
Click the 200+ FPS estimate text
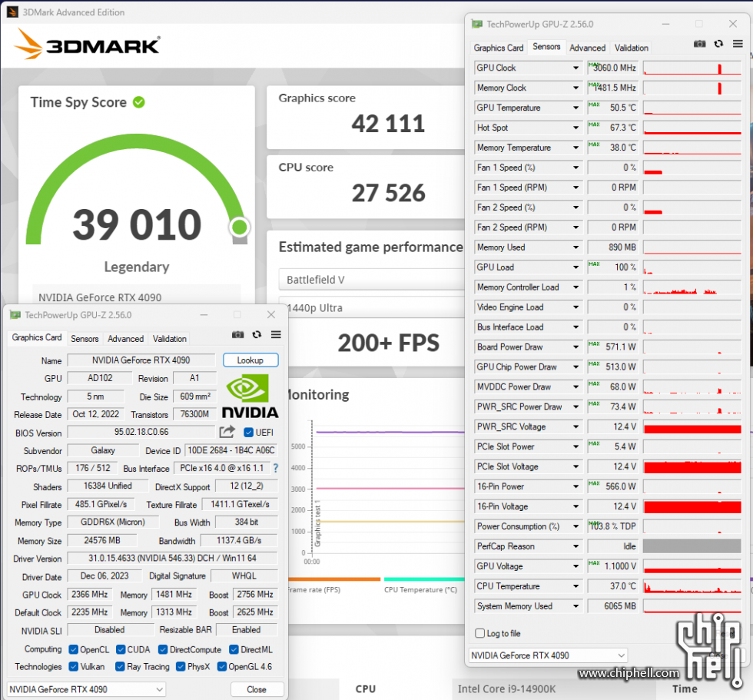(x=388, y=343)
